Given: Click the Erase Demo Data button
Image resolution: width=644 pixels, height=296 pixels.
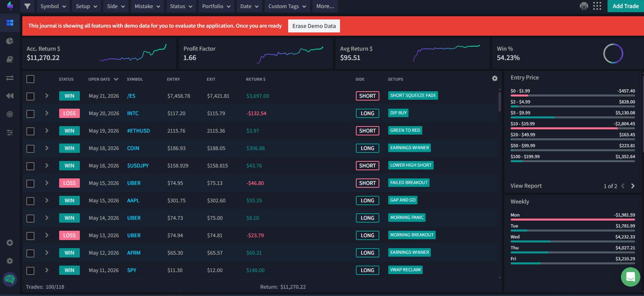Looking at the screenshot, I should click(314, 26).
